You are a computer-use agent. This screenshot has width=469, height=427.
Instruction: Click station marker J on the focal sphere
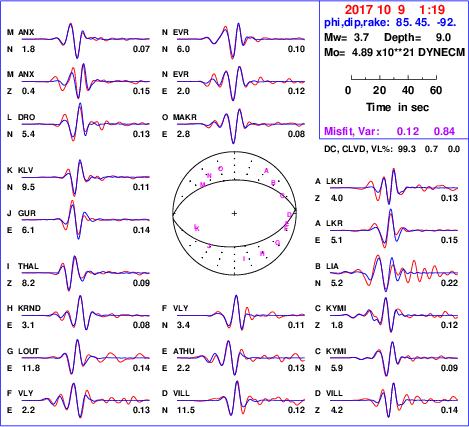pyautogui.click(x=209, y=246)
